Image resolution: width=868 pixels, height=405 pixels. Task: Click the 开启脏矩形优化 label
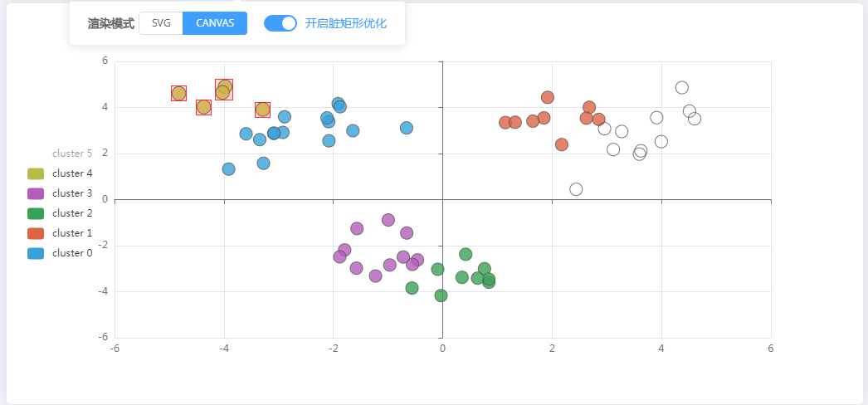(345, 23)
